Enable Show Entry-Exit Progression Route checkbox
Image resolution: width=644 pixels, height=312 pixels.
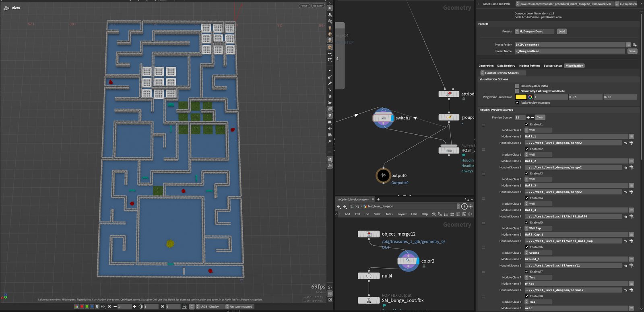pyautogui.click(x=517, y=91)
